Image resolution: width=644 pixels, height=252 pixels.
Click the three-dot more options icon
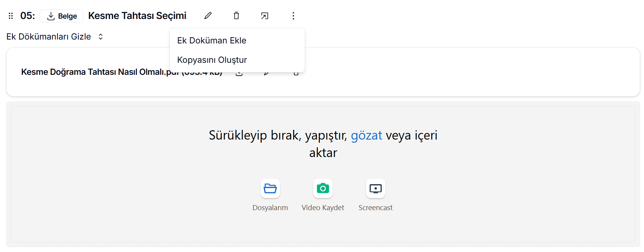pos(293,16)
